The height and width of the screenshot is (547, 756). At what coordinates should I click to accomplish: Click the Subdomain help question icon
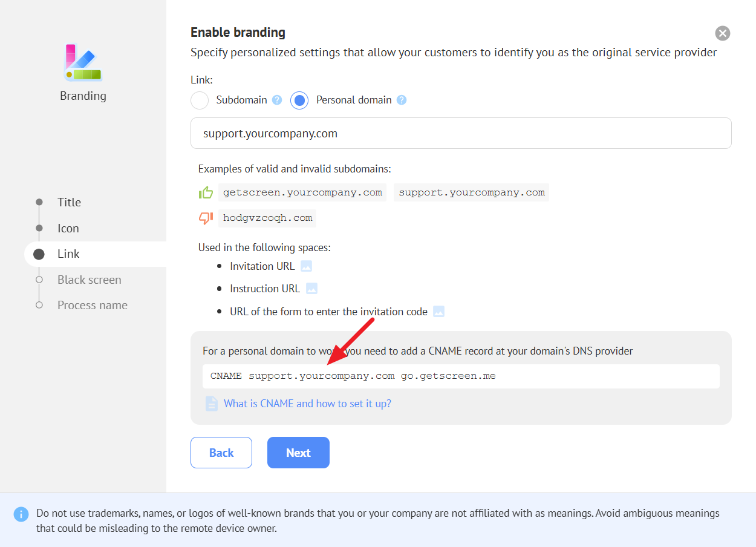point(277,100)
